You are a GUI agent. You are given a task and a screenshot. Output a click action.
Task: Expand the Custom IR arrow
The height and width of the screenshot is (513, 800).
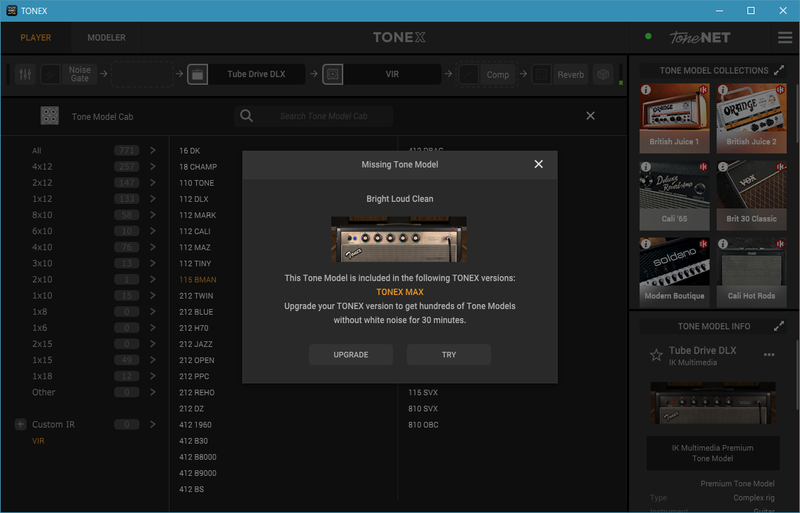[153, 424]
